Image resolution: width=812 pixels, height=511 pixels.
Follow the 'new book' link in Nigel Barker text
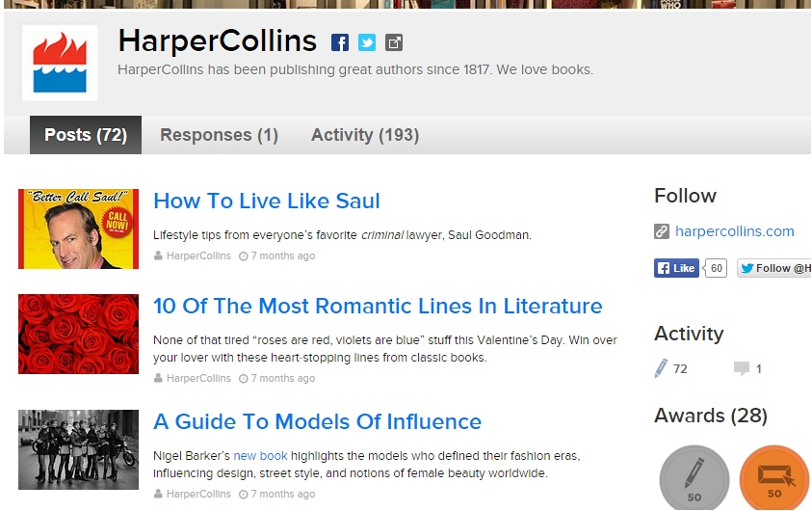tap(260, 456)
